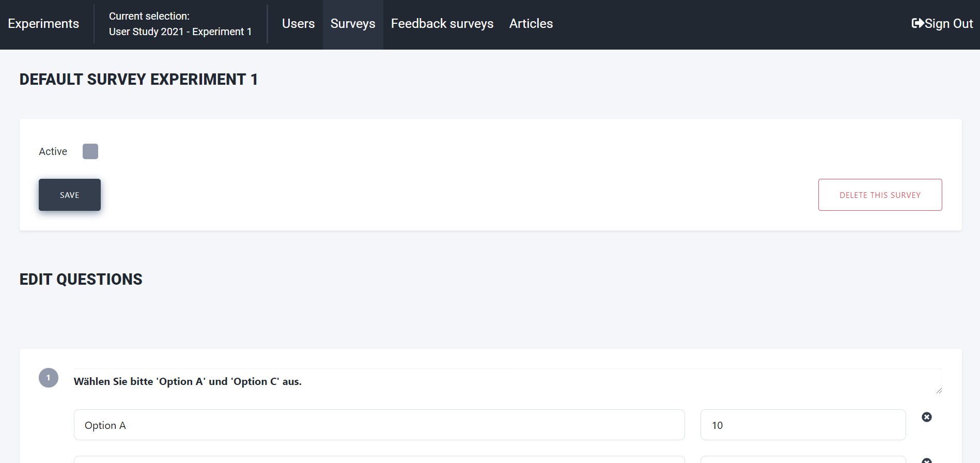The width and height of the screenshot is (980, 463).
Task: Save the survey settings
Action: click(70, 195)
